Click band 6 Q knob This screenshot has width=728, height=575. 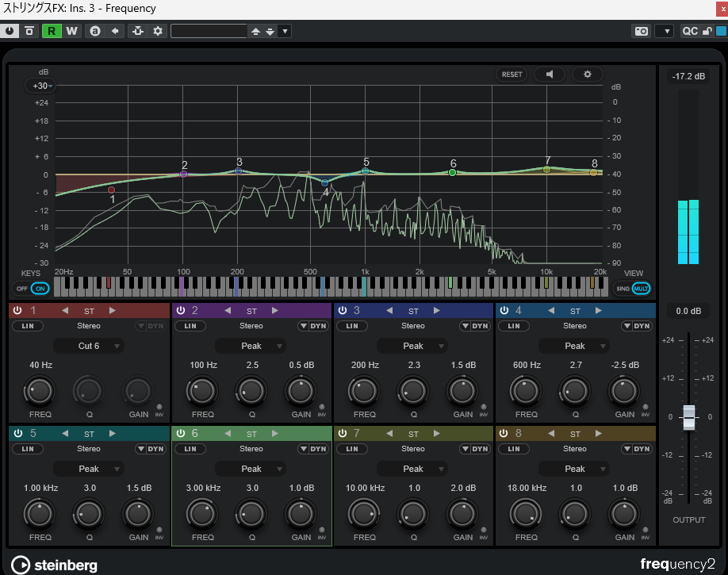(251, 514)
